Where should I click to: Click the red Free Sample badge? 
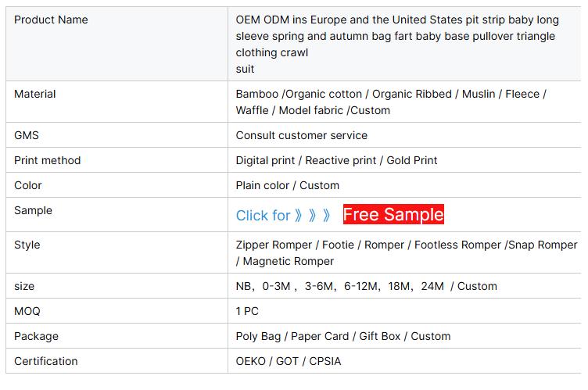point(393,214)
